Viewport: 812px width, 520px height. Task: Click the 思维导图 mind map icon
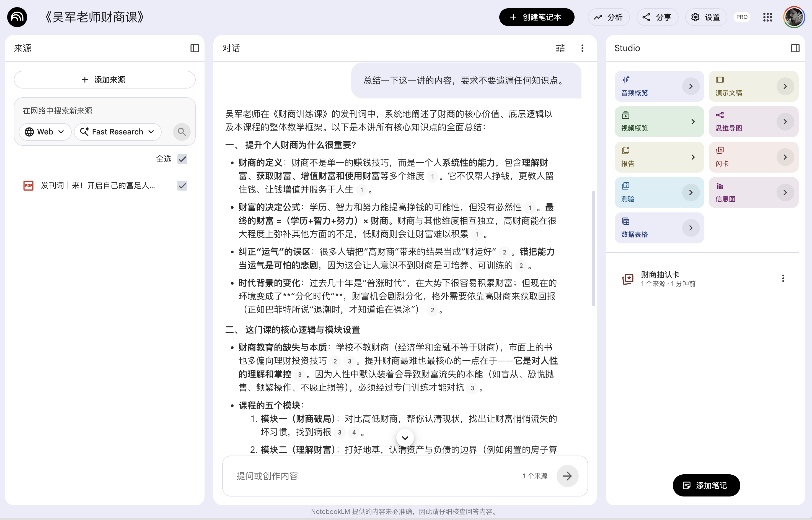tap(720, 115)
